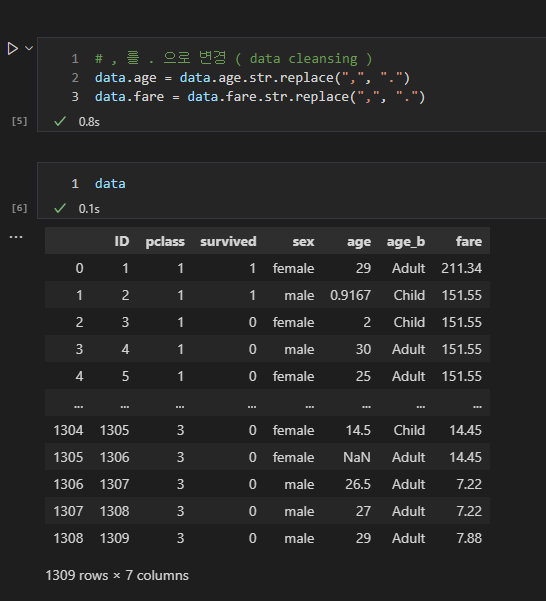
Task: Click the age_b column header
Action: pyautogui.click(x=406, y=242)
